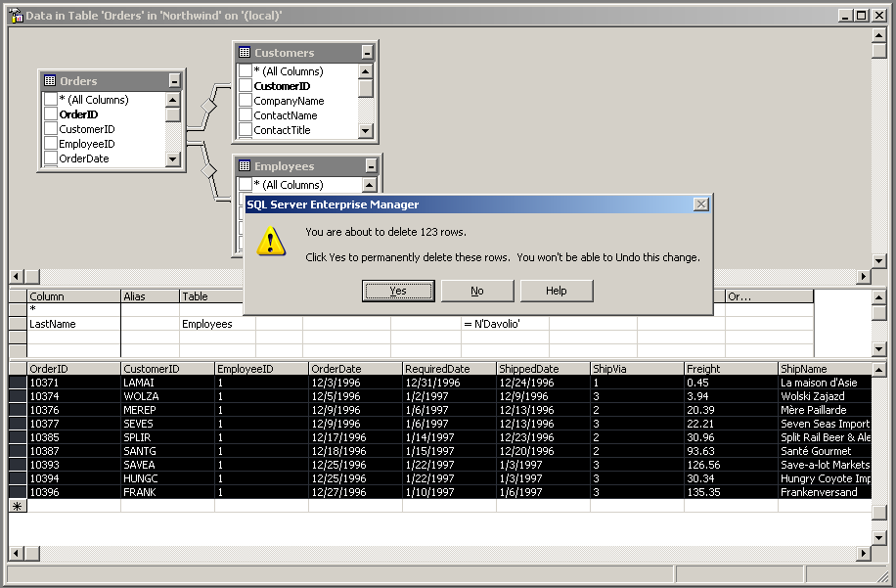
Task: Click the results pane scroll up arrow
Action: pos(878,369)
